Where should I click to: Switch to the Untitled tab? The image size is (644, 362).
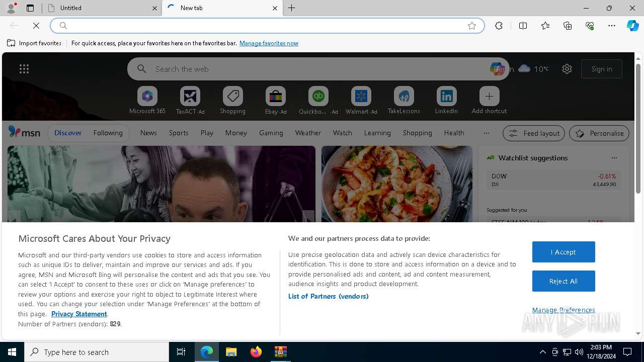pos(102,8)
